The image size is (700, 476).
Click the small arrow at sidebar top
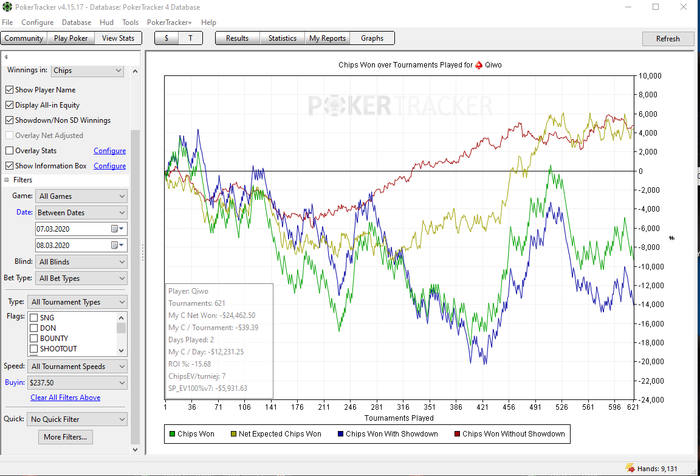pos(6,57)
